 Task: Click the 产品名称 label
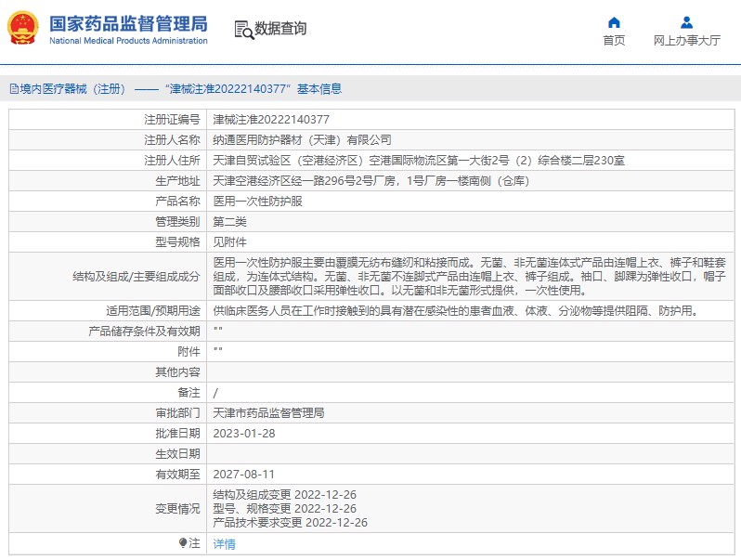177,202
